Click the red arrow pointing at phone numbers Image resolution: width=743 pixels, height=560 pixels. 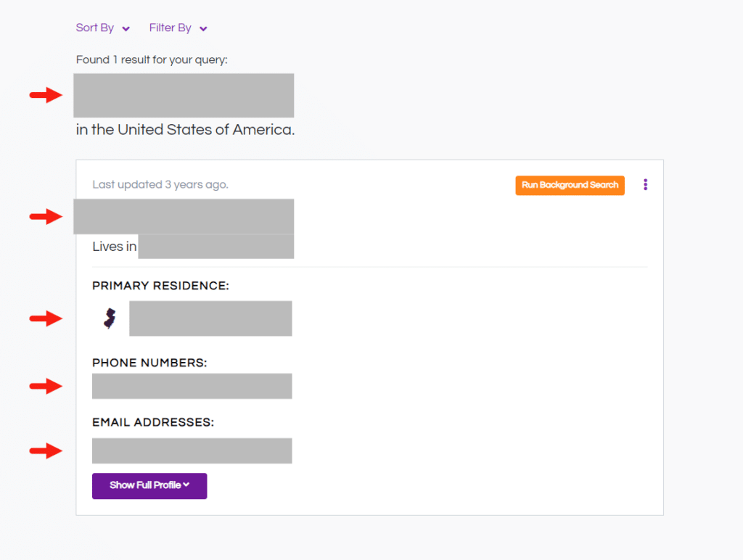pos(46,386)
